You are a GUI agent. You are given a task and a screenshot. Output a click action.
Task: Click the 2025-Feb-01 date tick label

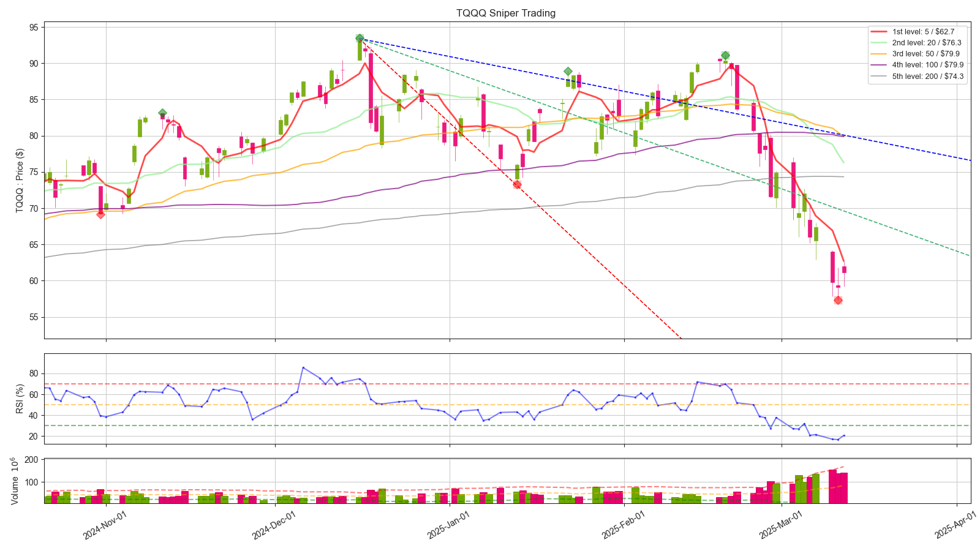[623, 525]
